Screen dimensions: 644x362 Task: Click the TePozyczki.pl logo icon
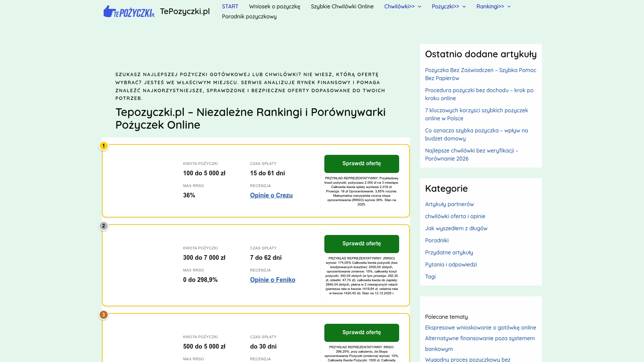tap(129, 11)
